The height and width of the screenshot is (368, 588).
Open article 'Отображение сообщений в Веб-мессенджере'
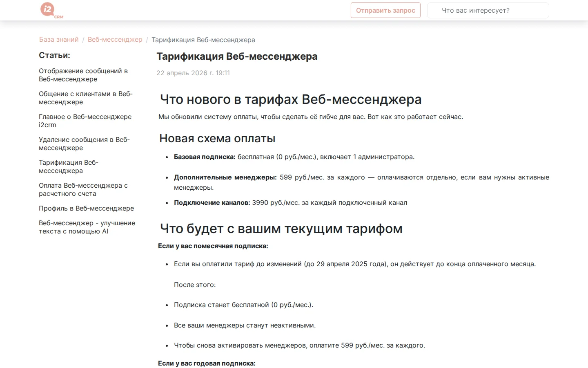[83, 75]
